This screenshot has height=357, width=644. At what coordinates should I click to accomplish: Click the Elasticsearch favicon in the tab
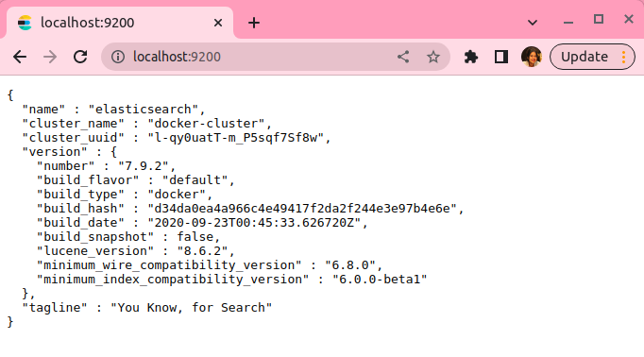pyautogui.click(x=25, y=23)
